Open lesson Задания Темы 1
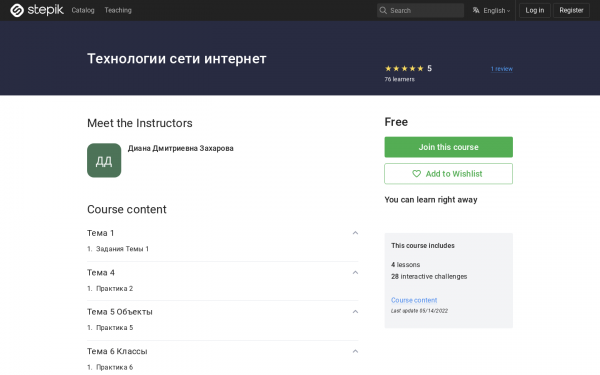The width and height of the screenshot is (600, 375). (122, 249)
